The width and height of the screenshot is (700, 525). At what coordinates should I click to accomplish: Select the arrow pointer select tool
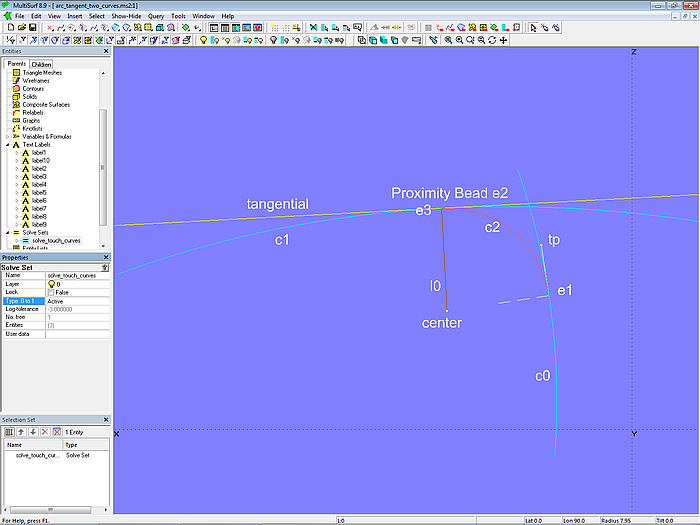click(x=534, y=28)
